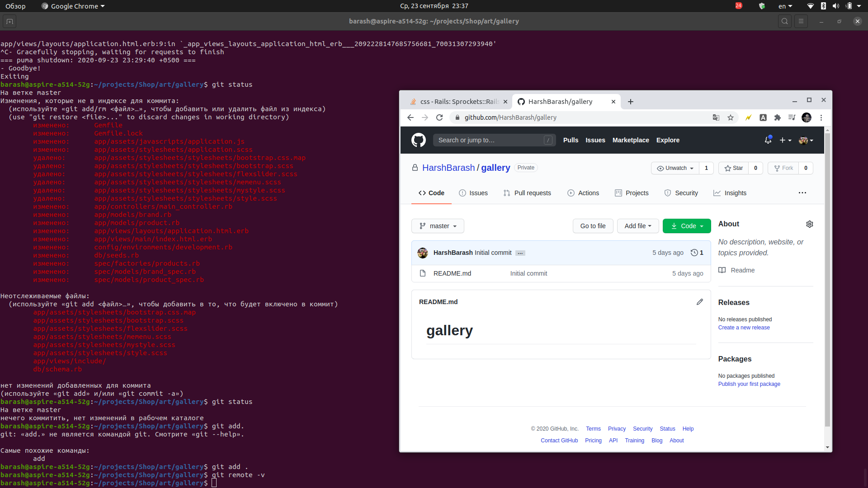868x488 pixels.
Task: Open the Projects tab
Action: tap(632, 193)
